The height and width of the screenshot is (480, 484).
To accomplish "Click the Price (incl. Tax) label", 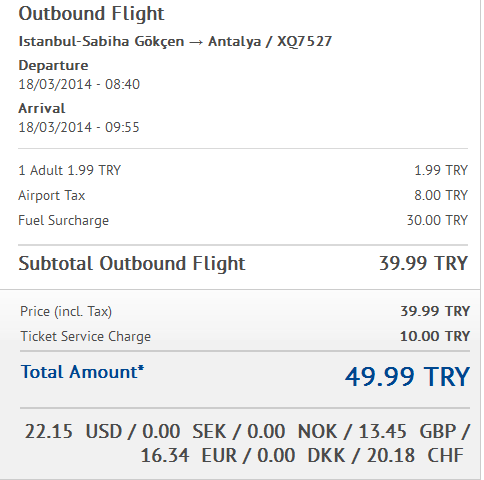I will [x=66, y=312].
